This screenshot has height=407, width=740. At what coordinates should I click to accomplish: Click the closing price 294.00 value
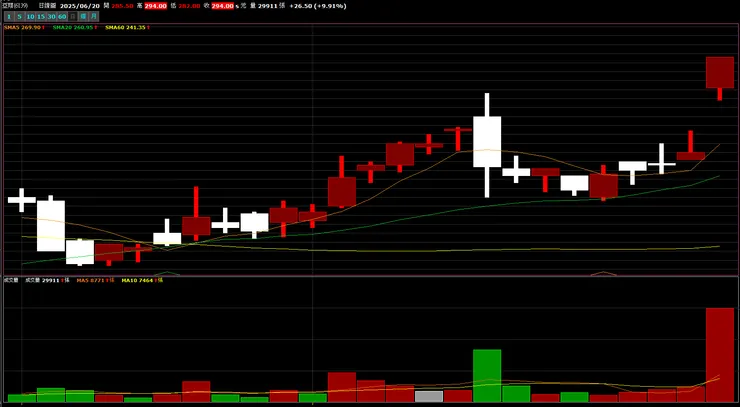pos(223,6)
